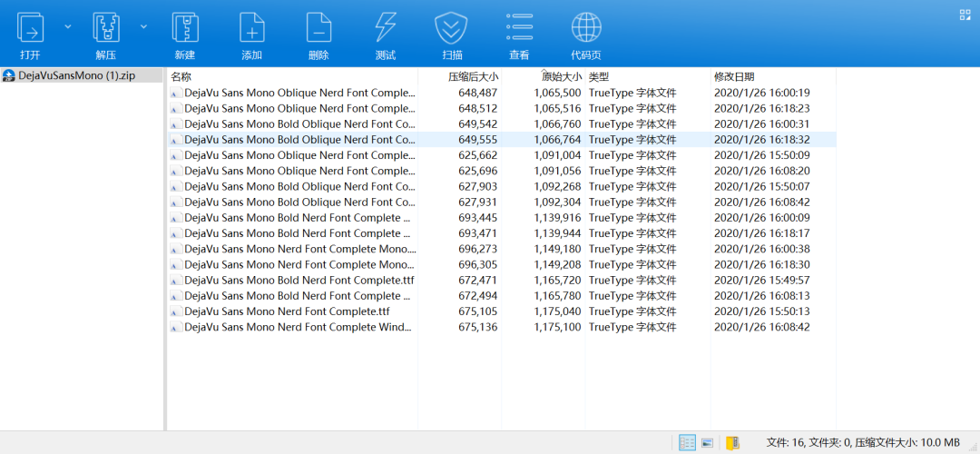Click the date 2020/1/26 16:18:32

pos(762,140)
